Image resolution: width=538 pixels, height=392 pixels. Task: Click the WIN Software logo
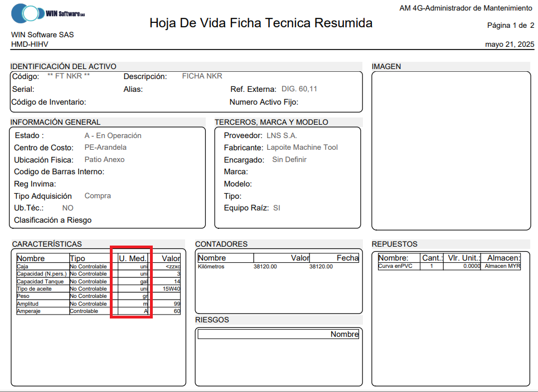[x=48, y=13]
